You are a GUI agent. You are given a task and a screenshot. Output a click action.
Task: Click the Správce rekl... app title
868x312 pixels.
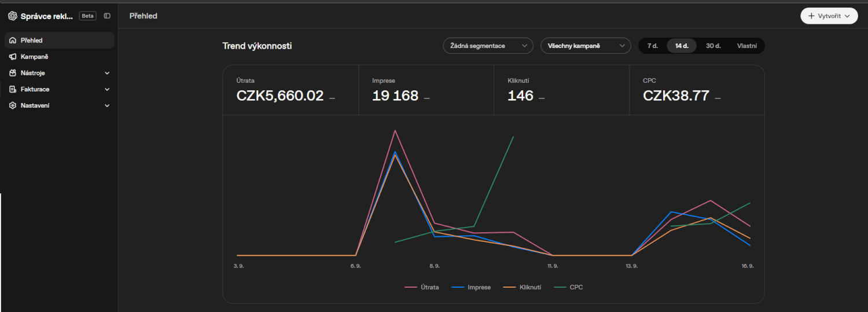(47, 16)
